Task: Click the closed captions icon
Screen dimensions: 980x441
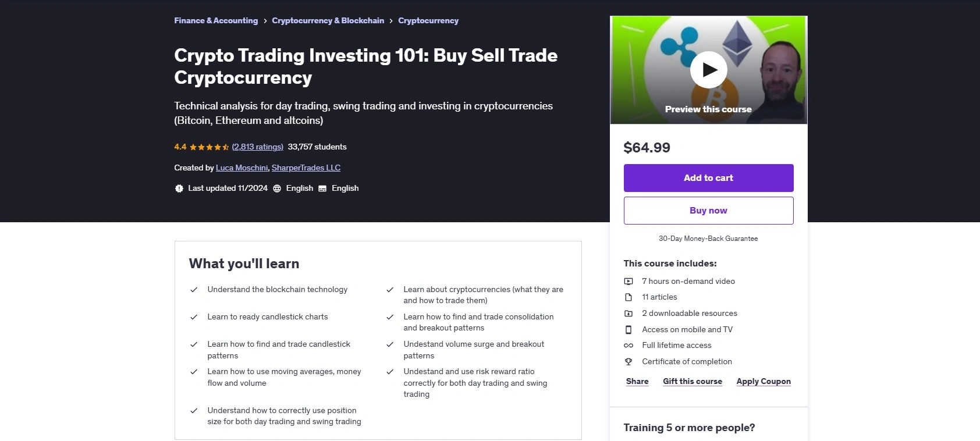Action: (x=322, y=189)
